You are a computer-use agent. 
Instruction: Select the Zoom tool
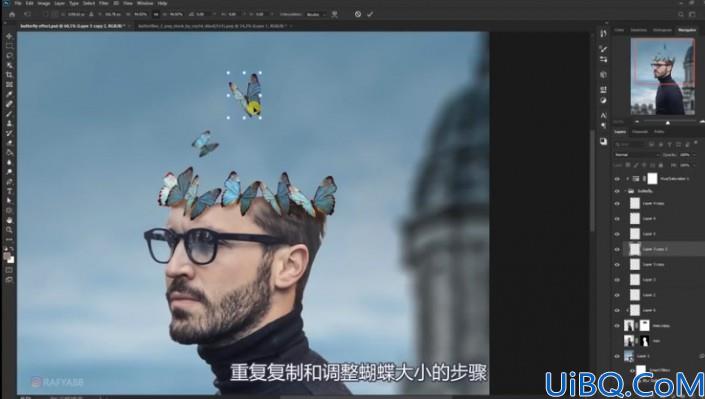(x=9, y=230)
